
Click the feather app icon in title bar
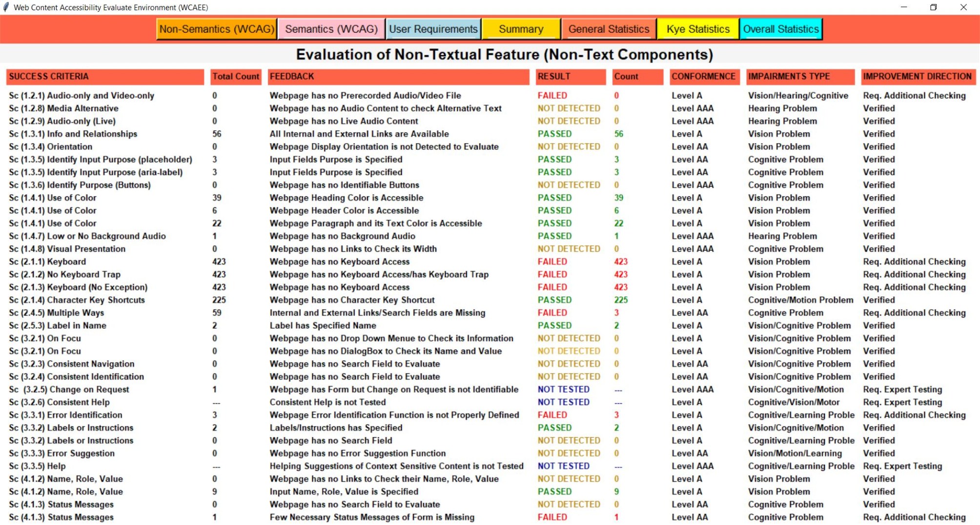(x=6, y=7)
